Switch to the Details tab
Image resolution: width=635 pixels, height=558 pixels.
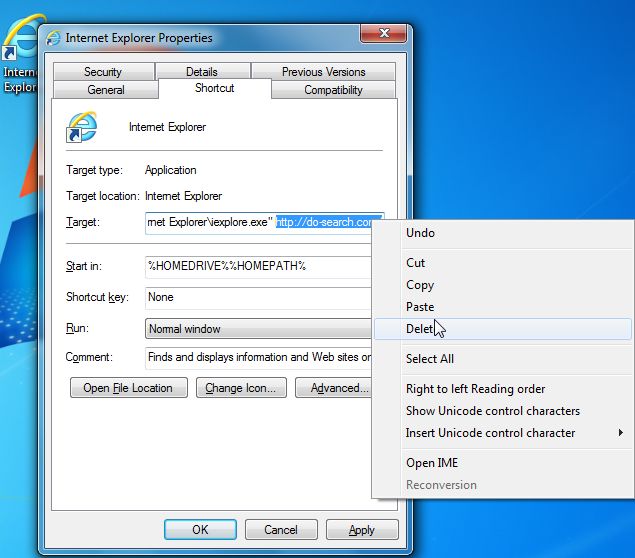point(202,72)
